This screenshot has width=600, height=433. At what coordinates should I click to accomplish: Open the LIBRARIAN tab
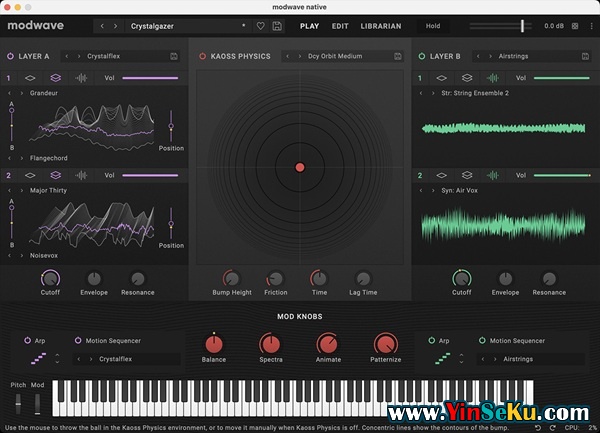381,26
